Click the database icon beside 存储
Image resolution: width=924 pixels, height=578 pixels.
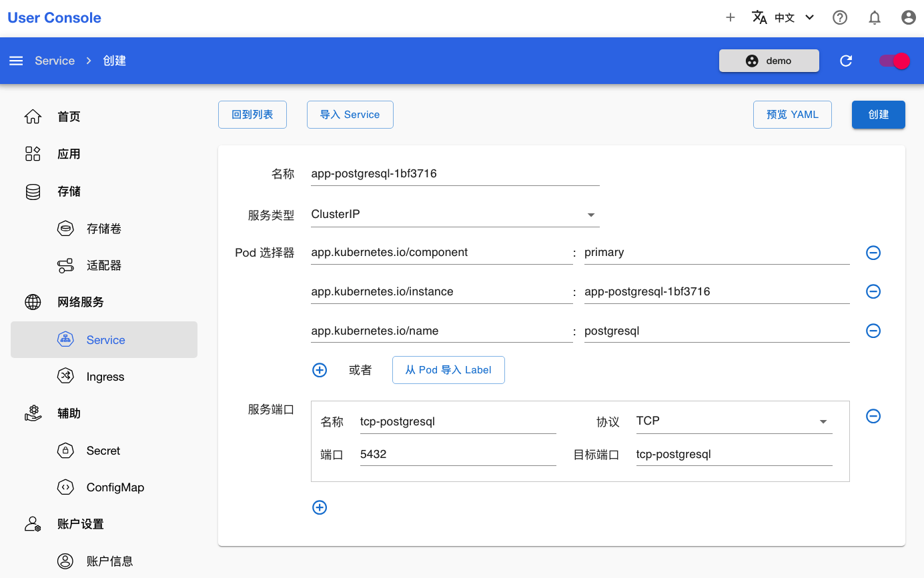pyautogui.click(x=33, y=191)
